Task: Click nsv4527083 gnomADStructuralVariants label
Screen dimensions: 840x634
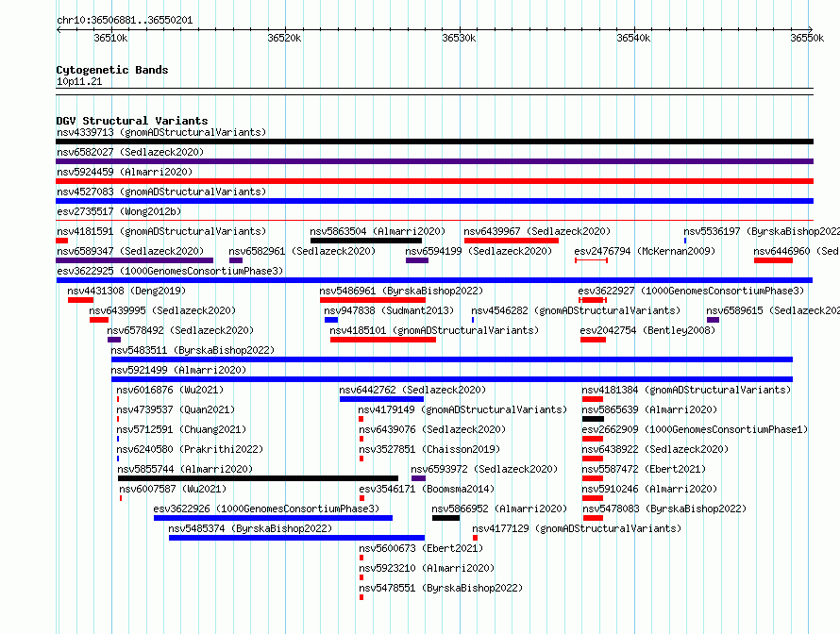Action: pos(161,192)
